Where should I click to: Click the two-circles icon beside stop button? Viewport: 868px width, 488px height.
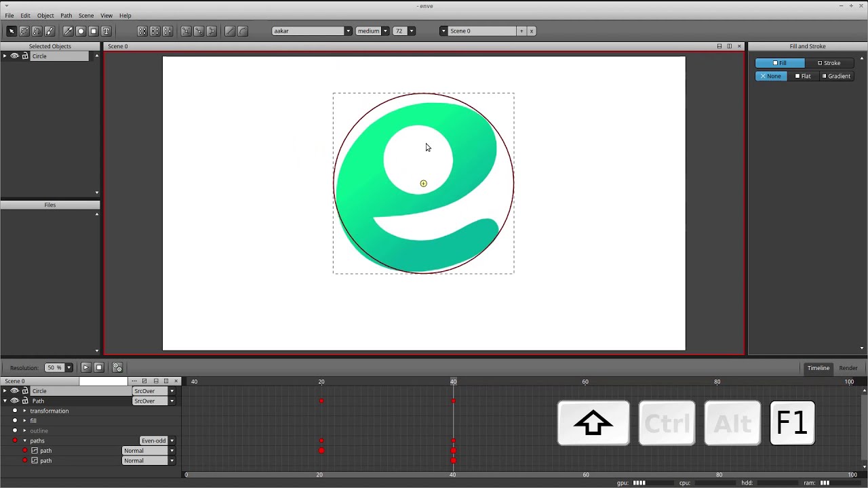coord(117,367)
